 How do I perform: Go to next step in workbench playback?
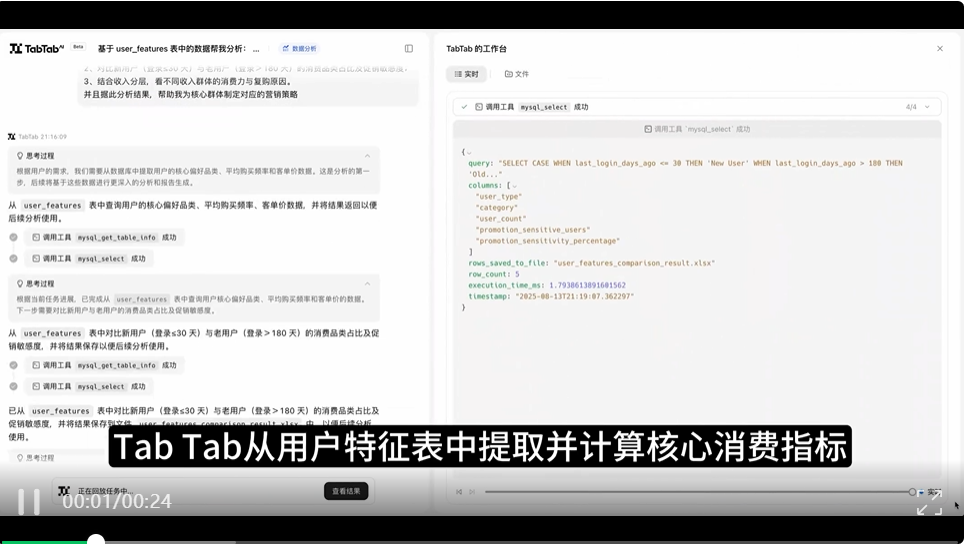coord(472,492)
